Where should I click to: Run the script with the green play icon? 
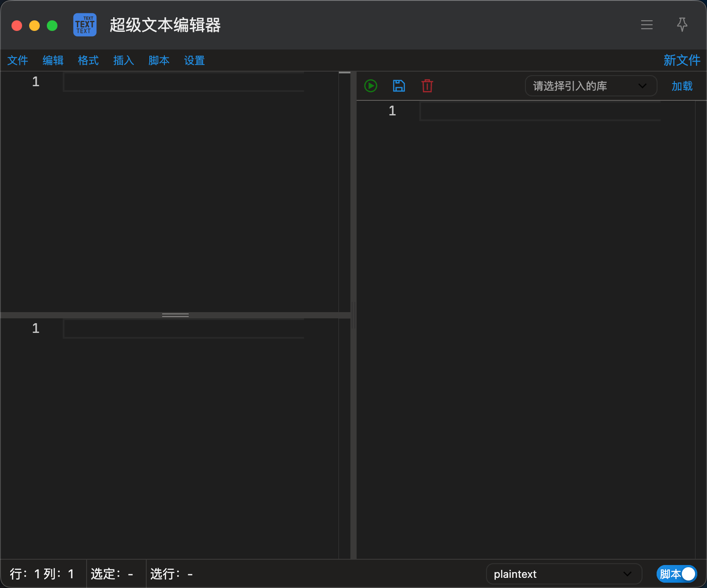(371, 86)
